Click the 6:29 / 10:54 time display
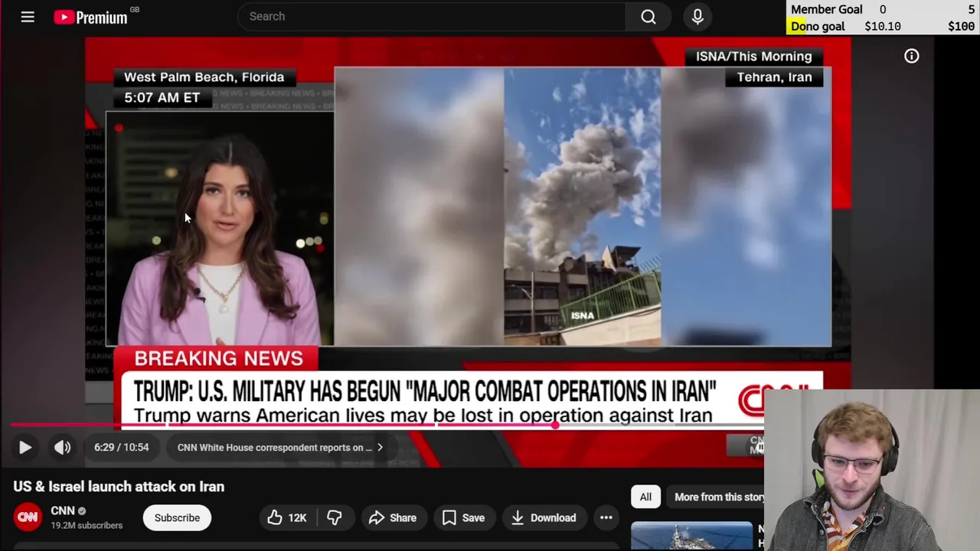980x551 pixels. pyautogui.click(x=121, y=448)
